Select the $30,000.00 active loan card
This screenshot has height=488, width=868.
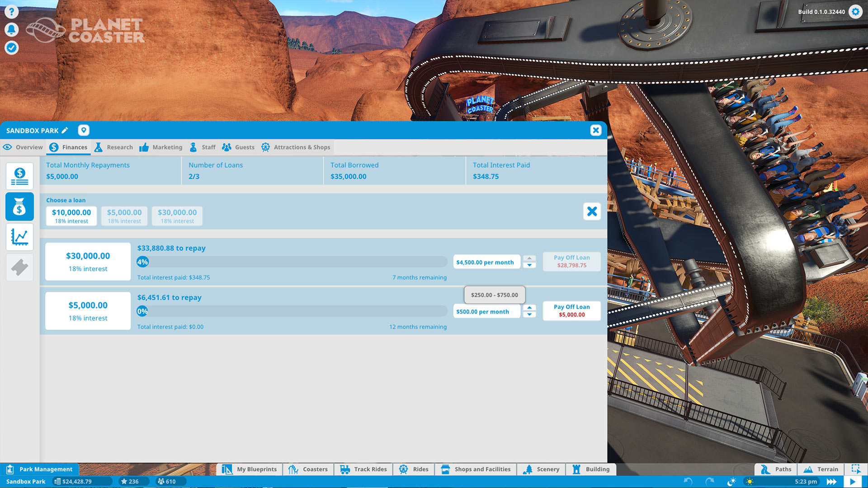88,262
